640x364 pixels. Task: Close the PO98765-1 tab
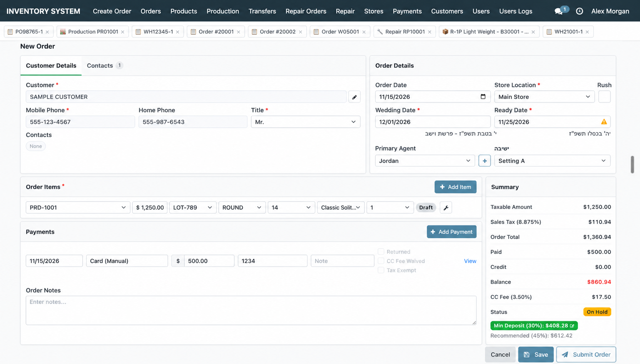tap(47, 32)
